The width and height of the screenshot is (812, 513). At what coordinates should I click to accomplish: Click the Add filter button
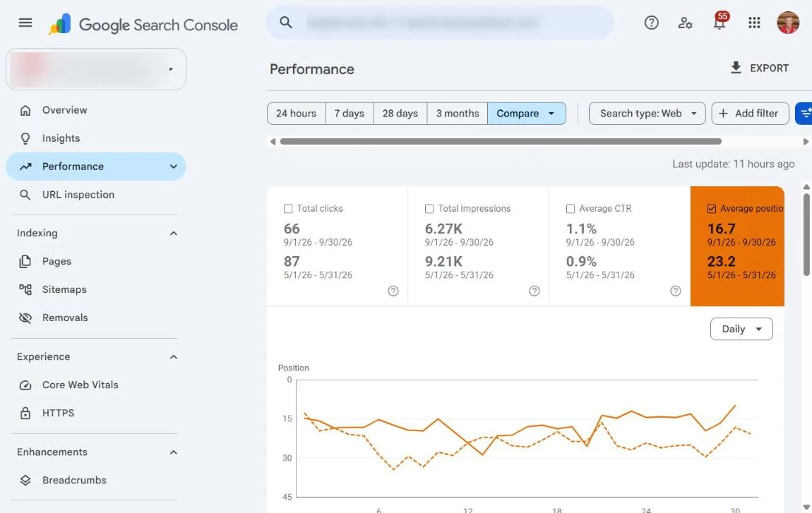click(x=750, y=114)
